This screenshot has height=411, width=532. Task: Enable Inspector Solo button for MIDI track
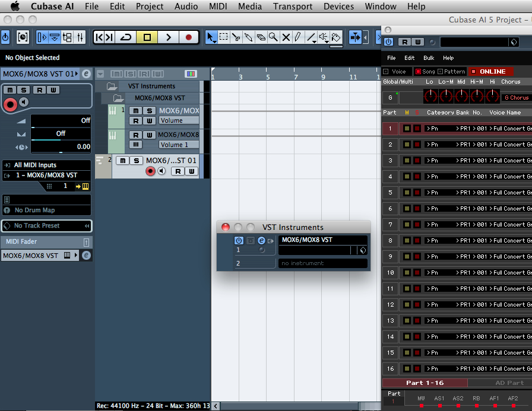pos(23,90)
